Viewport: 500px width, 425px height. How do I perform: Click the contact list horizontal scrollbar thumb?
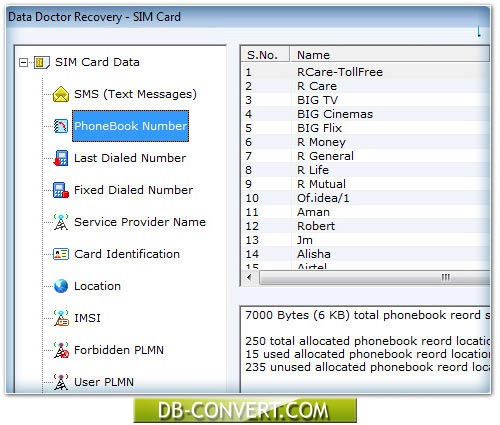pos(375,277)
